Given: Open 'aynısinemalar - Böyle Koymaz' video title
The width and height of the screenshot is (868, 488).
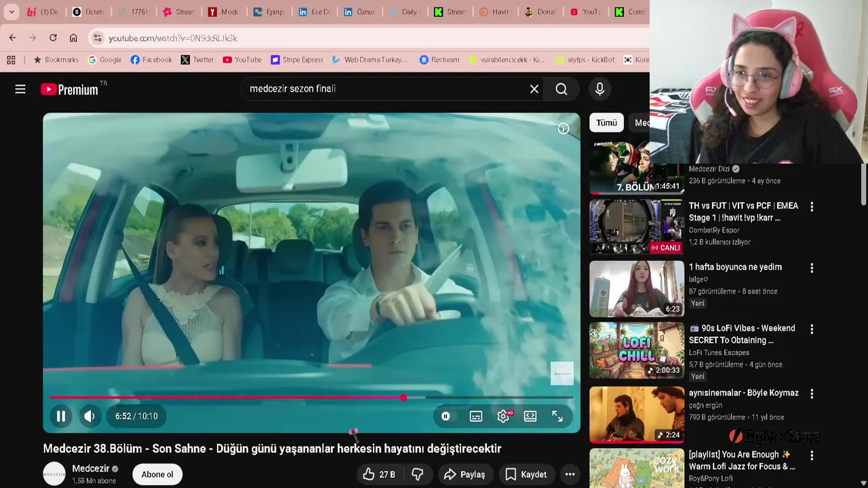Looking at the screenshot, I should (x=744, y=393).
